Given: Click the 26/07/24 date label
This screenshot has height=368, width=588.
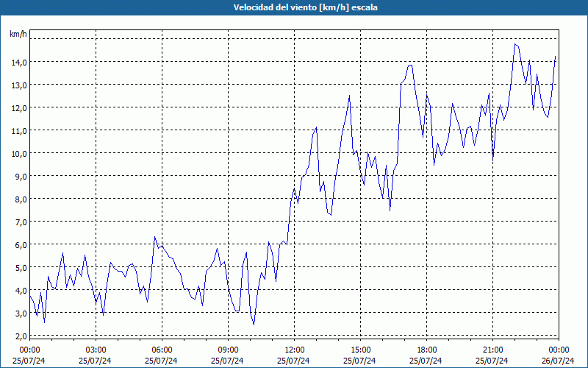Looking at the screenshot, I should point(558,361).
